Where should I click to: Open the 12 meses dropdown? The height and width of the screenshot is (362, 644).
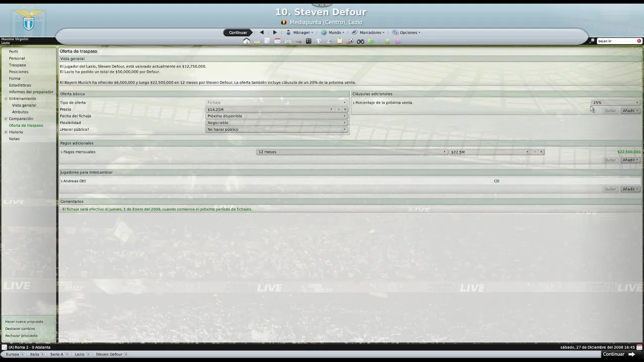click(352, 152)
